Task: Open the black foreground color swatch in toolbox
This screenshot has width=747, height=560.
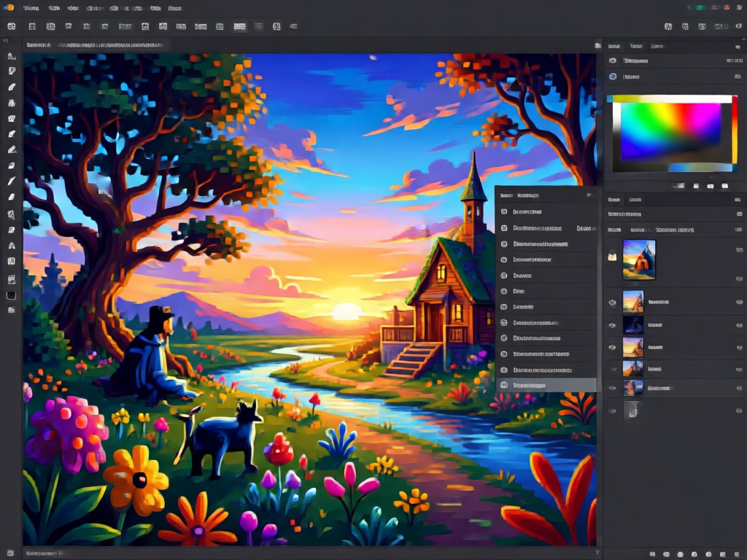Action: click(x=12, y=296)
